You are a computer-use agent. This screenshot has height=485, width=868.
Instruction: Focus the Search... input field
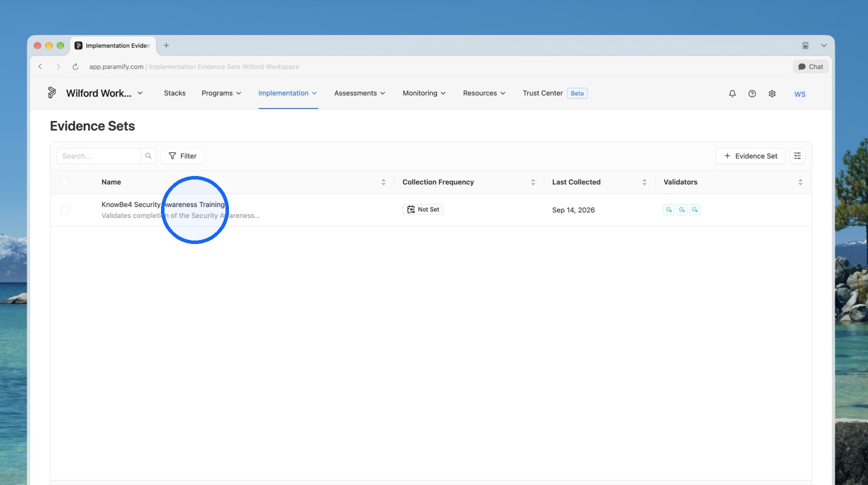coord(99,156)
